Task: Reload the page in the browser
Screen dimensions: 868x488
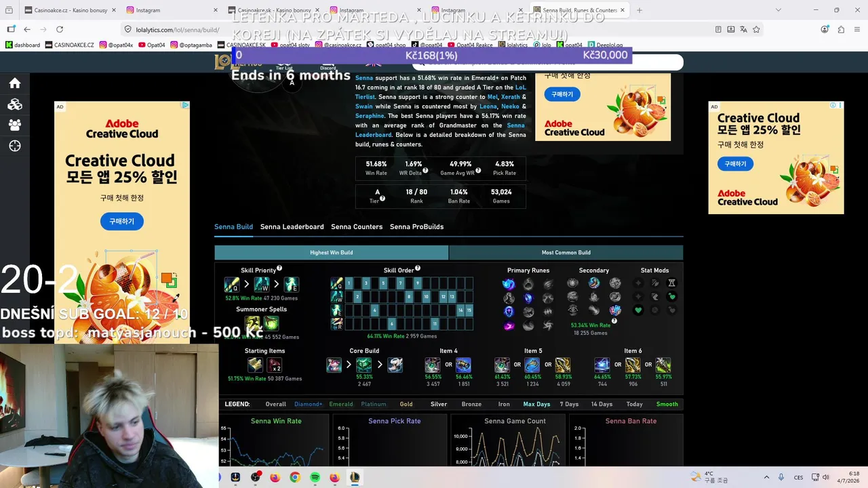Action: click(x=60, y=29)
